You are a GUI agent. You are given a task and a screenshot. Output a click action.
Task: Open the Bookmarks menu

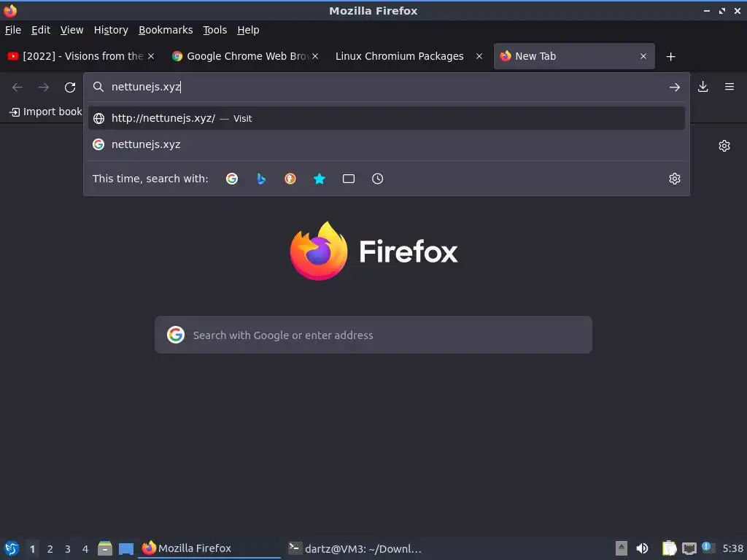click(166, 30)
